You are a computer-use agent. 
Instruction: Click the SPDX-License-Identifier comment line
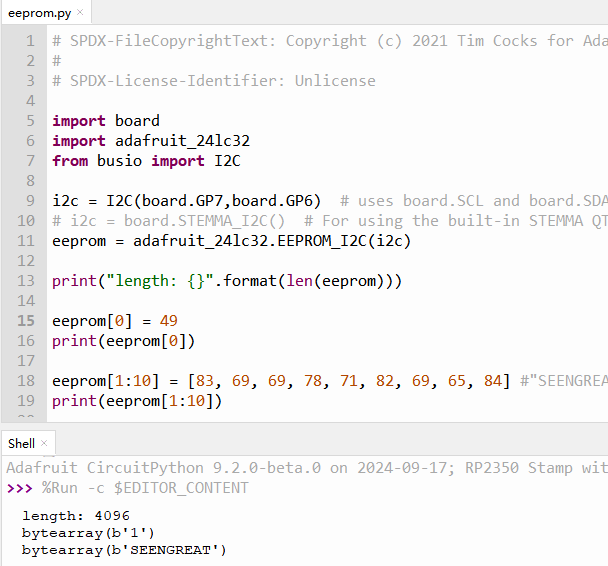tap(214, 81)
